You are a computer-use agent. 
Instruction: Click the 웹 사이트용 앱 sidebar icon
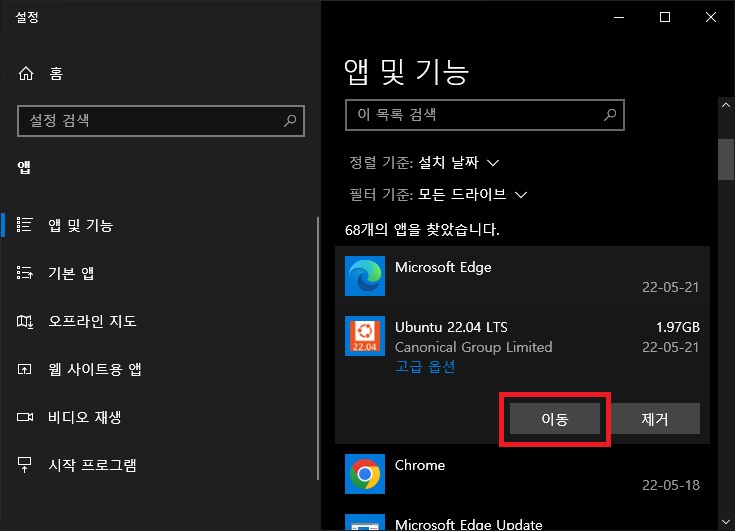point(24,369)
